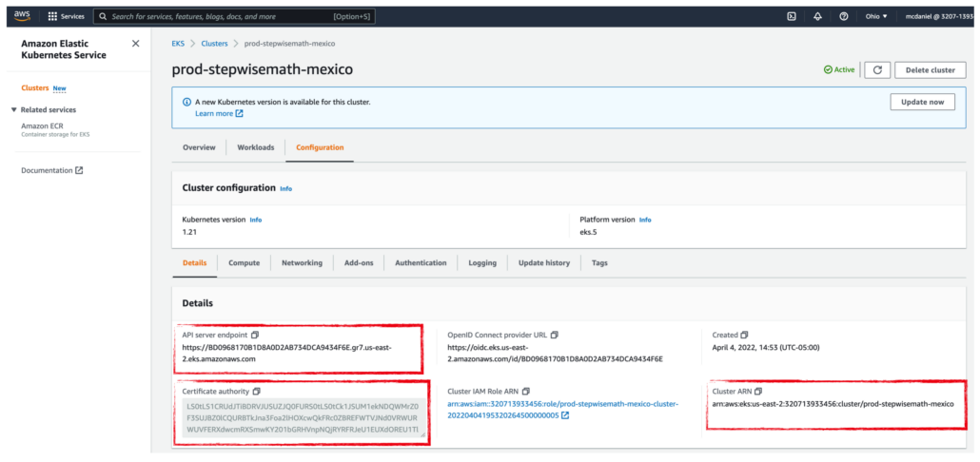
Task: Copy the Created date value
Action: [x=744, y=336]
